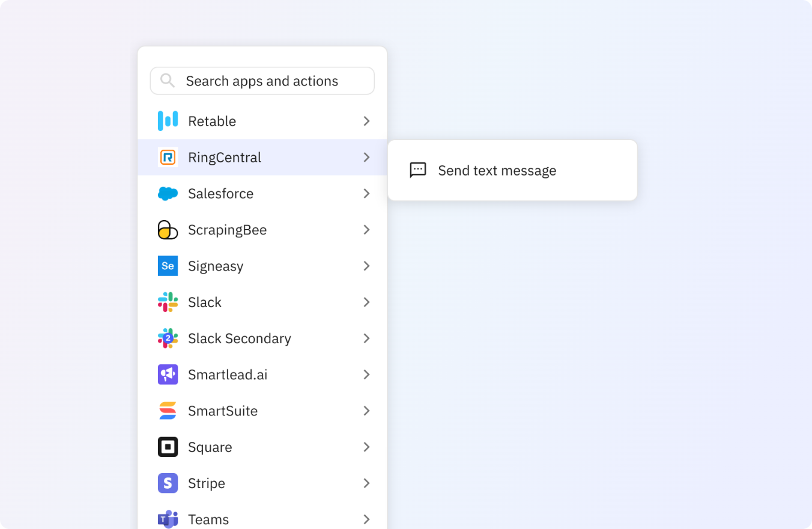Click the Signeasy app icon

[168, 266]
